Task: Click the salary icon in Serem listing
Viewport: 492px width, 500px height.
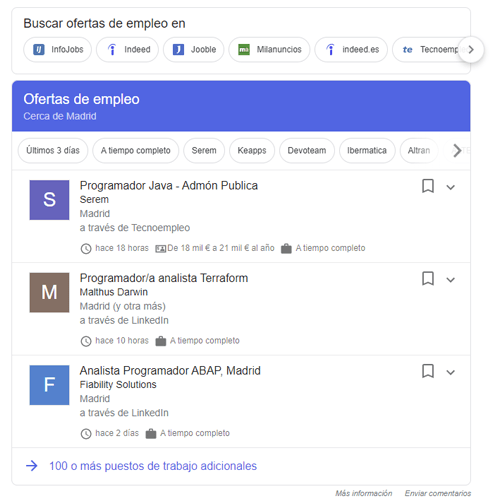Action: click(x=160, y=249)
